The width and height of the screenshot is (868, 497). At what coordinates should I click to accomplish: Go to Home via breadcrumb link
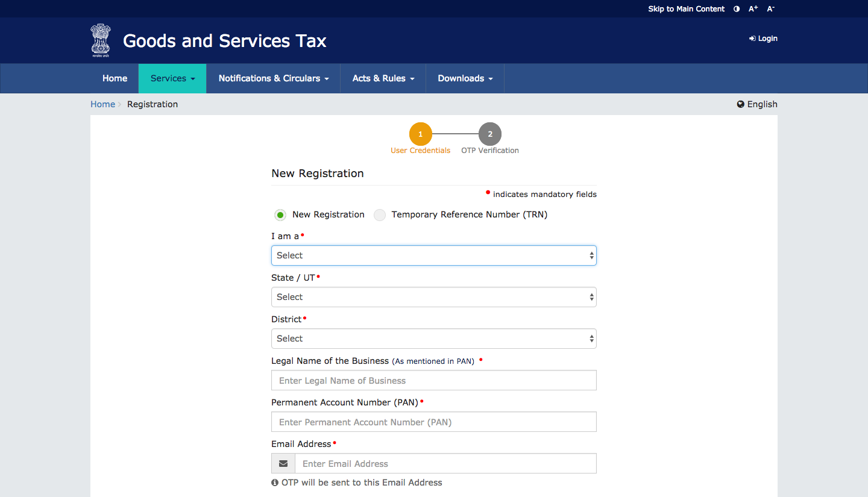pos(102,104)
